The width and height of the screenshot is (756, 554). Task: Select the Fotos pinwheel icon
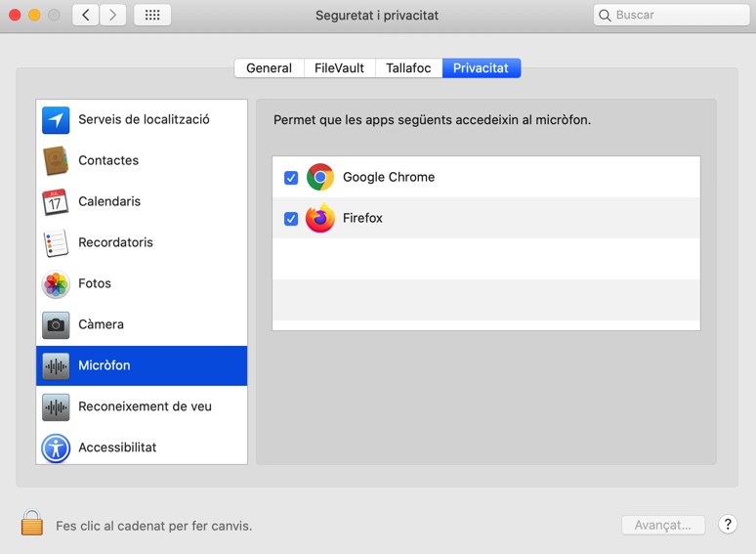tap(56, 284)
